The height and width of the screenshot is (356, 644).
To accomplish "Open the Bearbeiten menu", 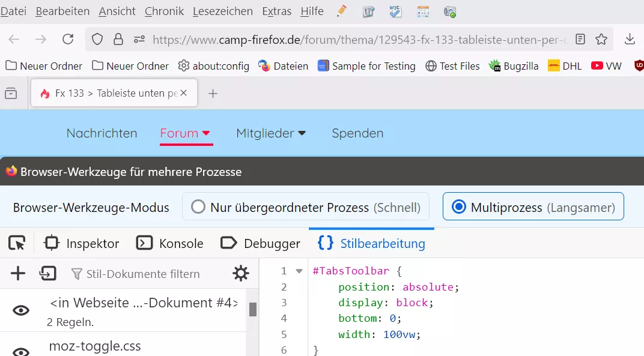I will [62, 11].
